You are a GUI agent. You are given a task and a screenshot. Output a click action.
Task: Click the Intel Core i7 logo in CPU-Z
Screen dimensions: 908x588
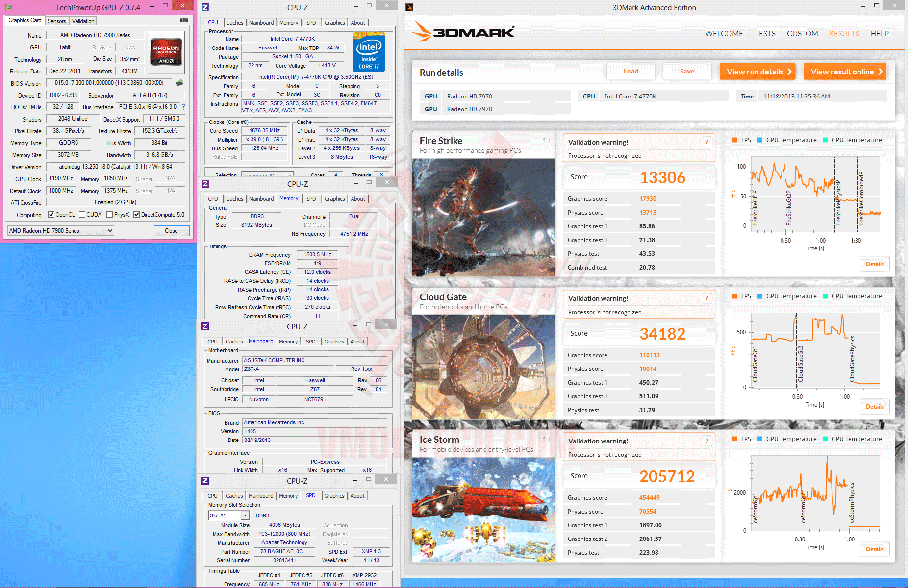click(369, 52)
